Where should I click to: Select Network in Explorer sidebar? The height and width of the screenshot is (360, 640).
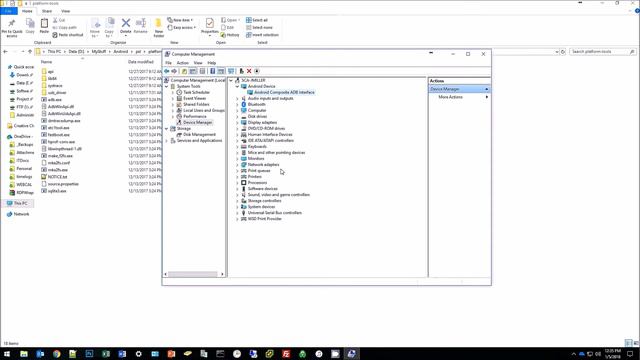click(21, 214)
